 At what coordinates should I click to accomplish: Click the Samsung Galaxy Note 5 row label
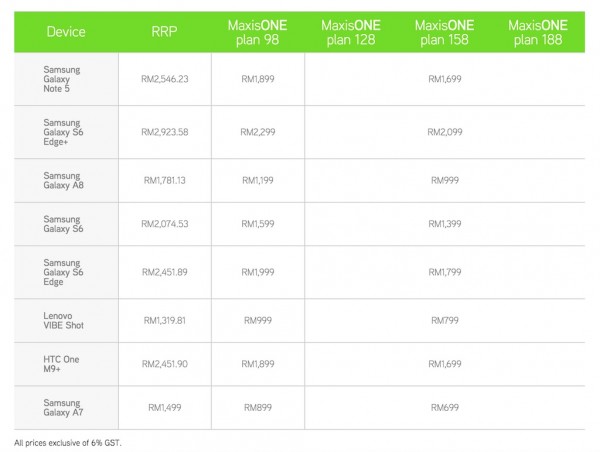(x=62, y=78)
